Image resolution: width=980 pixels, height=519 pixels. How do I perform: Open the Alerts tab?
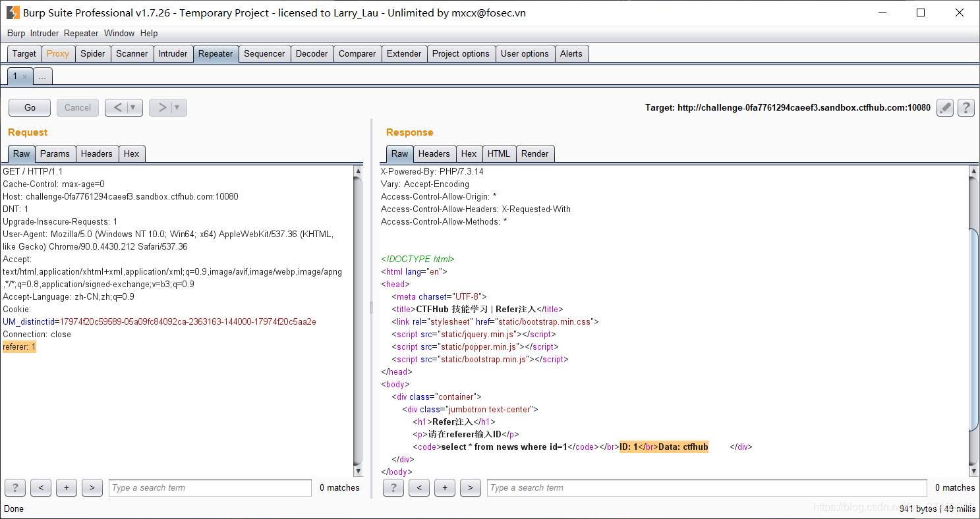tap(571, 53)
